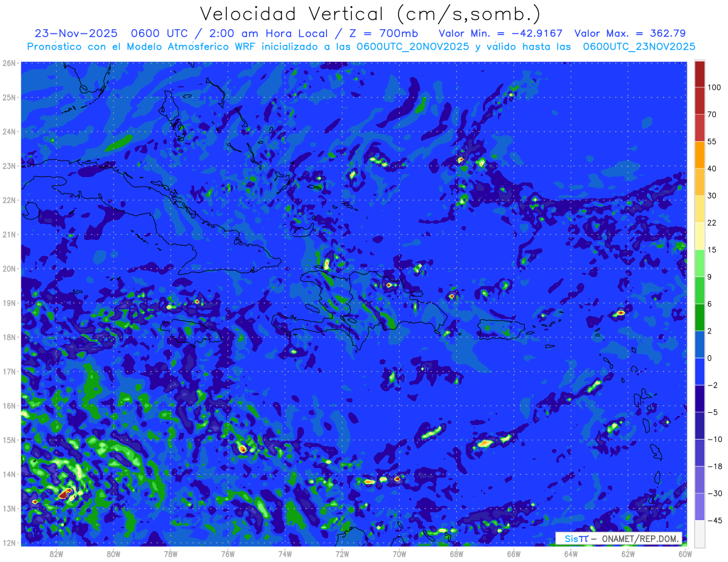Screen dimensions: 728x562
Task: Click the red swatch between 70 and 100
Action: point(699,101)
